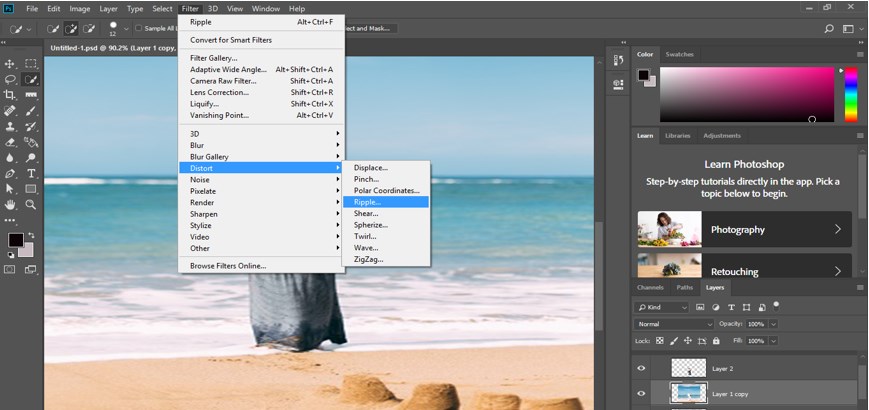The width and height of the screenshot is (869, 410).
Task: Select the Lasso tool
Action: coord(10,79)
